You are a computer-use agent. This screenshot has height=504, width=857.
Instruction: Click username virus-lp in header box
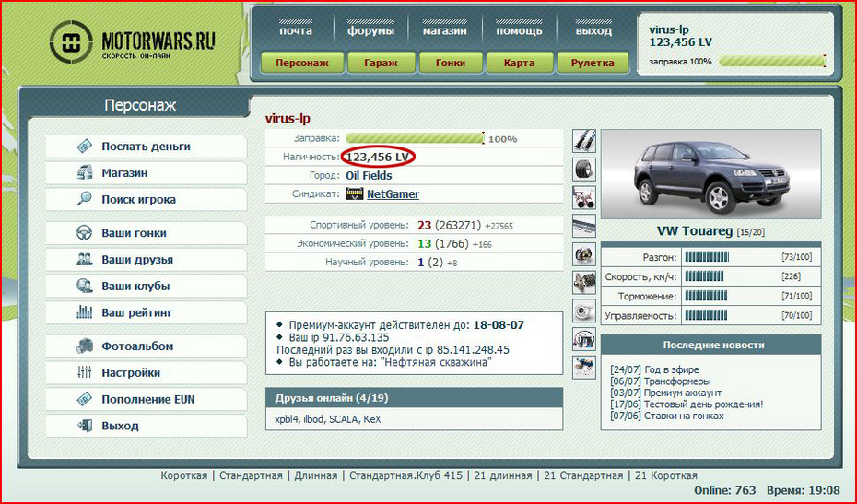[x=669, y=29]
